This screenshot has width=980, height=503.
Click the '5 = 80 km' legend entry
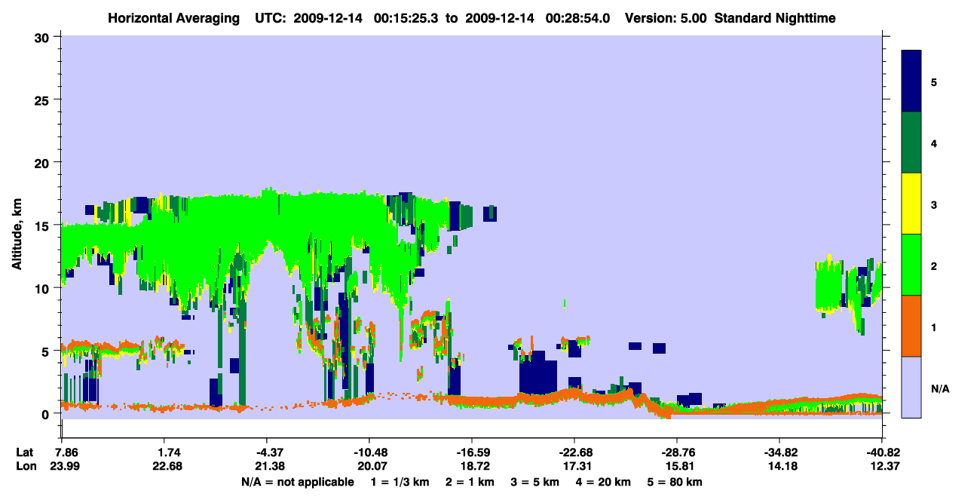[675, 482]
